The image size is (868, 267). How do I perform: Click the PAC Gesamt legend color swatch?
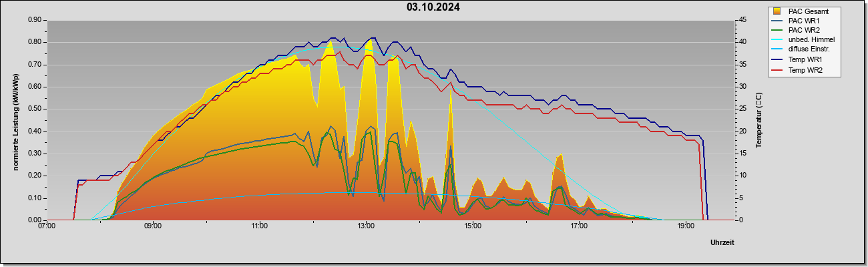coord(777,11)
